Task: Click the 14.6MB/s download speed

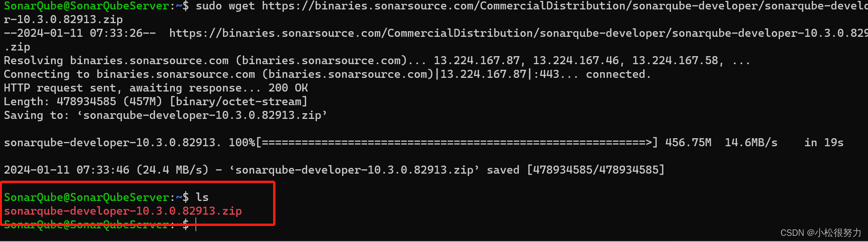Action: (751, 143)
